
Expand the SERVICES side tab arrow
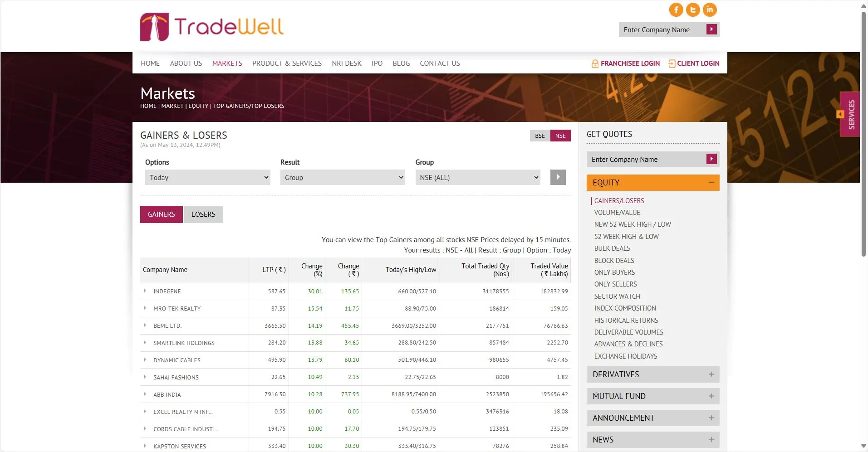click(x=840, y=114)
